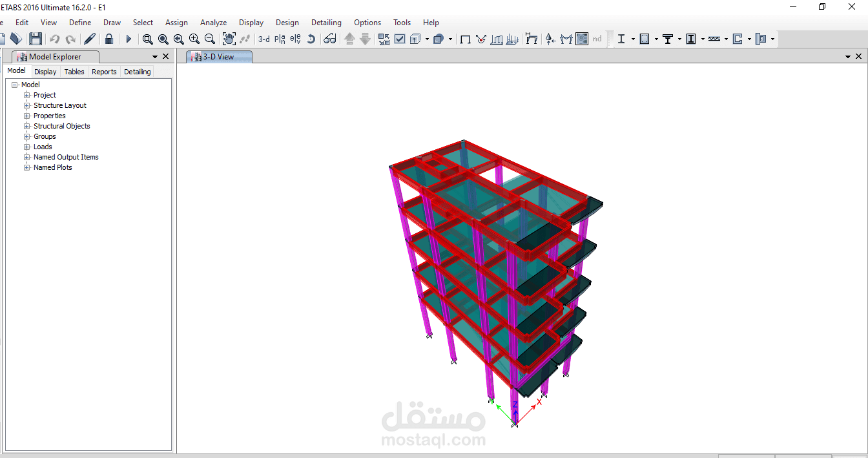Open the Assign menu

[176, 22]
